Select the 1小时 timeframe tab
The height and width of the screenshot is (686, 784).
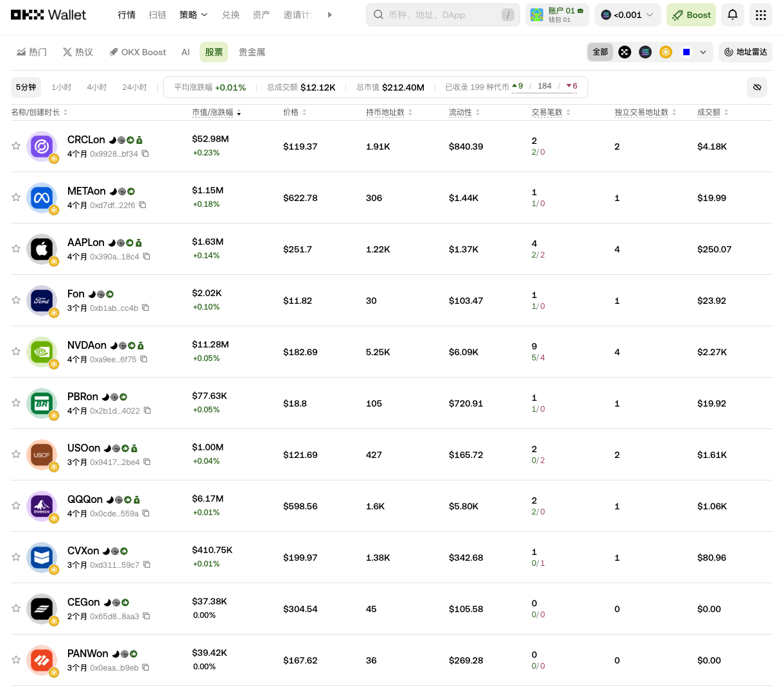click(61, 87)
